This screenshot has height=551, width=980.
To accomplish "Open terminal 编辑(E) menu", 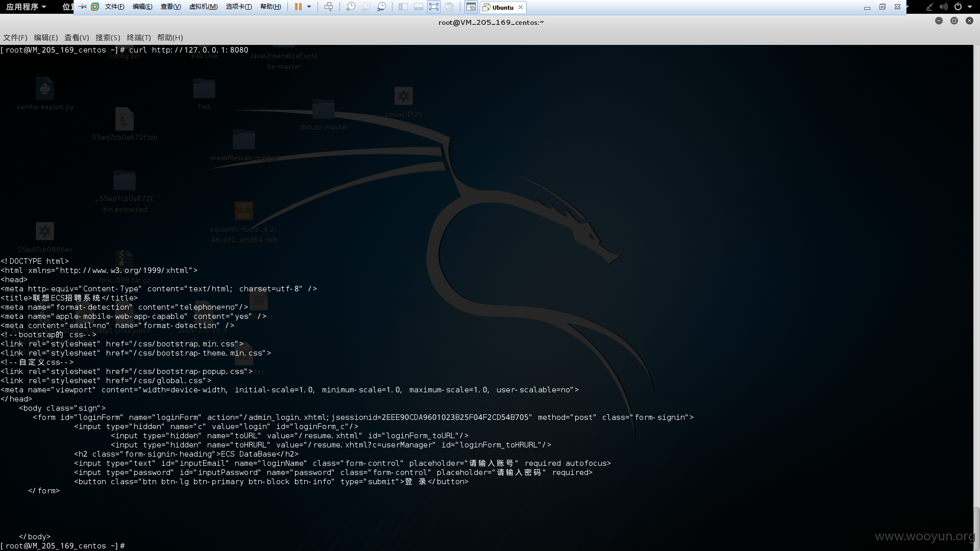I will click(x=46, y=38).
